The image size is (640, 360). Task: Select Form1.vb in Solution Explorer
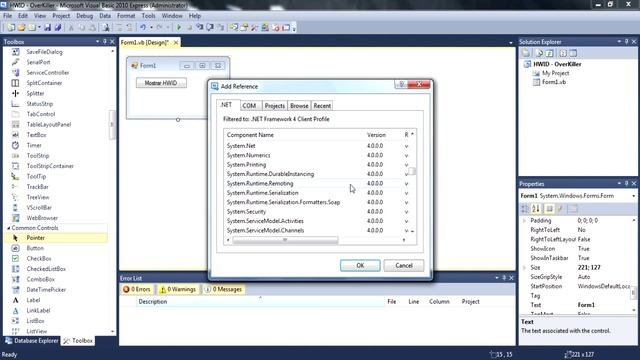[554, 82]
